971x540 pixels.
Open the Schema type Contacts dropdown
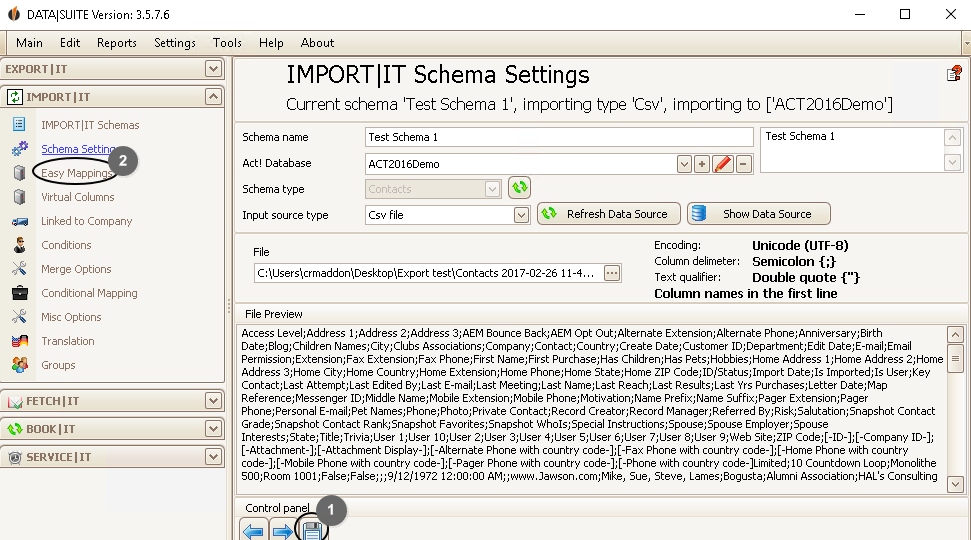click(x=492, y=189)
